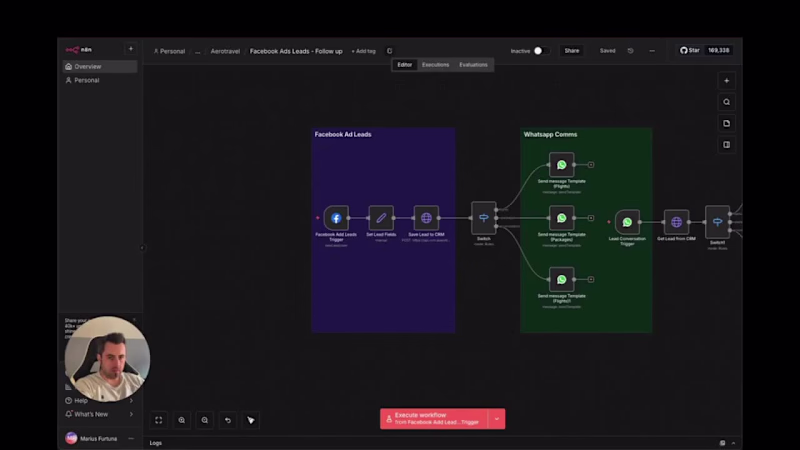This screenshot has width=800, height=450.
Task: Open Overview in sidebar
Action: pyautogui.click(x=100, y=66)
